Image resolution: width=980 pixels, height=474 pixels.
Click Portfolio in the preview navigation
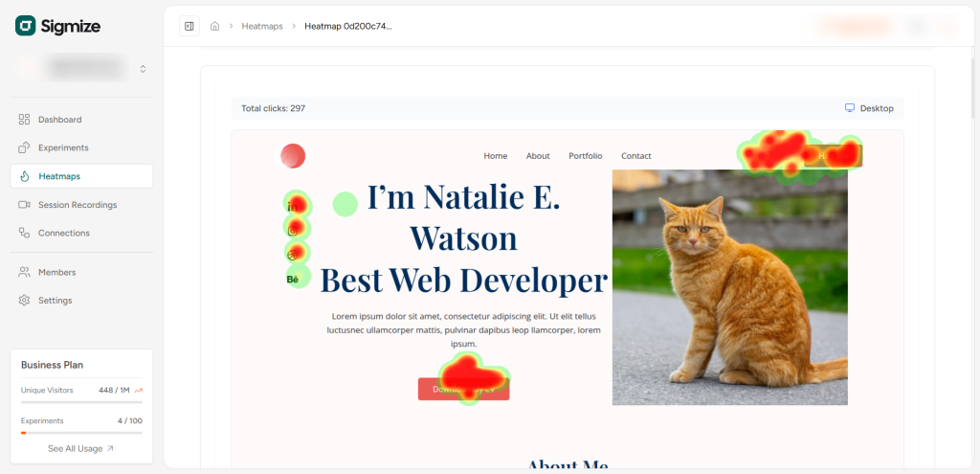(586, 156)
